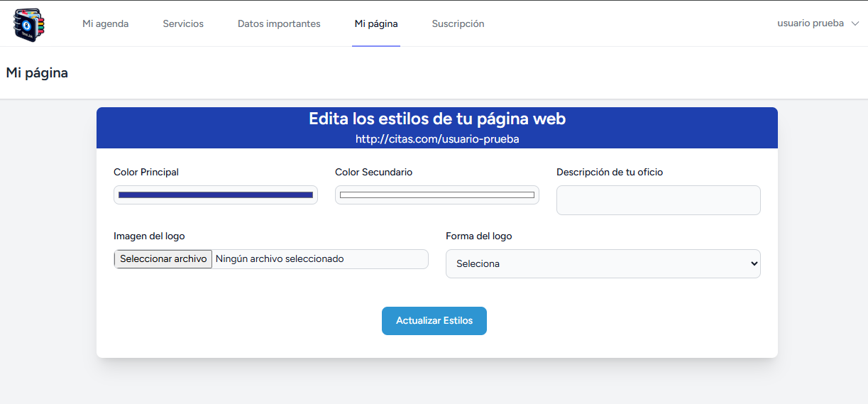The image size is (868, 404).
Task: Click the 'Ningún archivo seleccionado' text
Action: [280, 259]
